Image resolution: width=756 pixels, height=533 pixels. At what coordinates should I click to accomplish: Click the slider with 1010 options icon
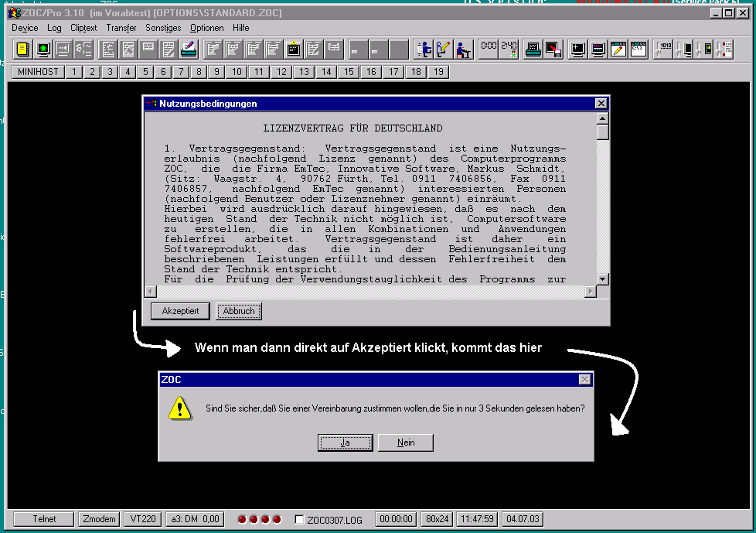663,50
